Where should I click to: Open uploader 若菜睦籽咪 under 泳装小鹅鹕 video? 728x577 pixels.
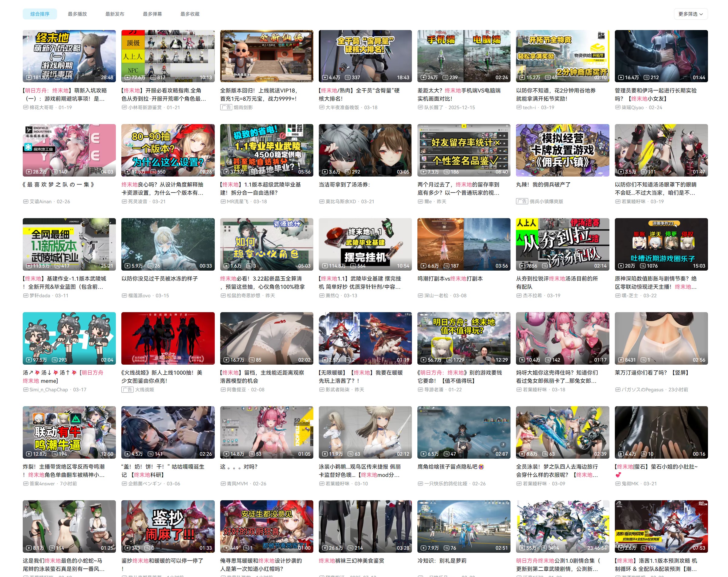[338, 484]
